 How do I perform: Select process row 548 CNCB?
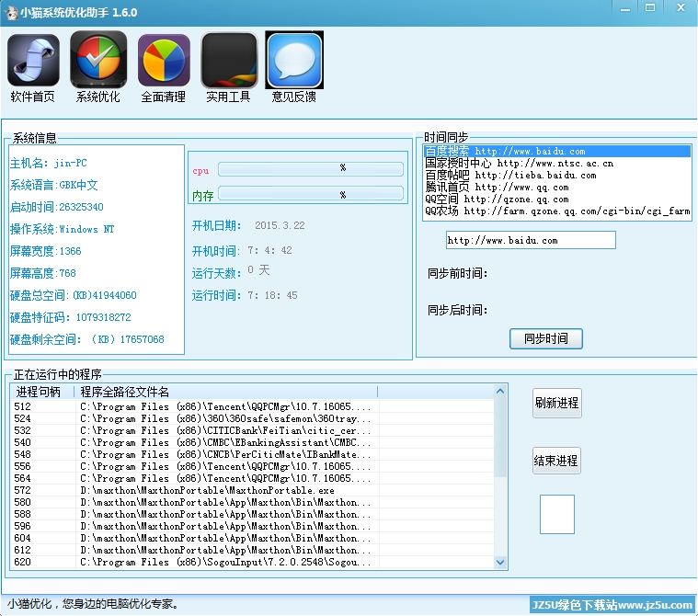point(252,454)
